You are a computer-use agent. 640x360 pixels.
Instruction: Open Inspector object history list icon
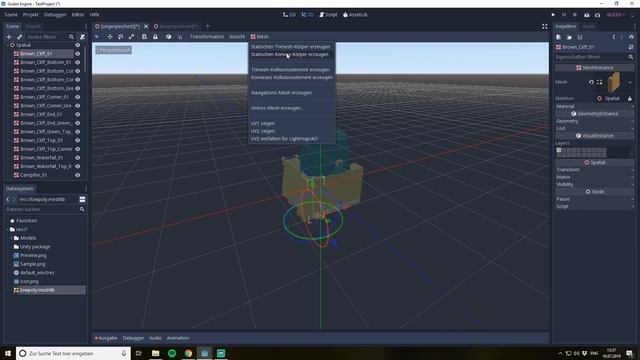631,37
